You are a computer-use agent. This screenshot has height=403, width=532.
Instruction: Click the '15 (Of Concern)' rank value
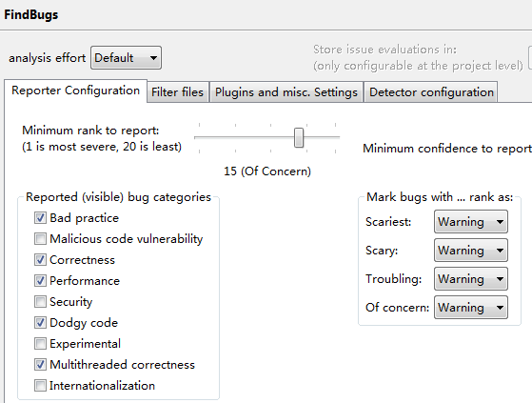(x=267, y=171)
